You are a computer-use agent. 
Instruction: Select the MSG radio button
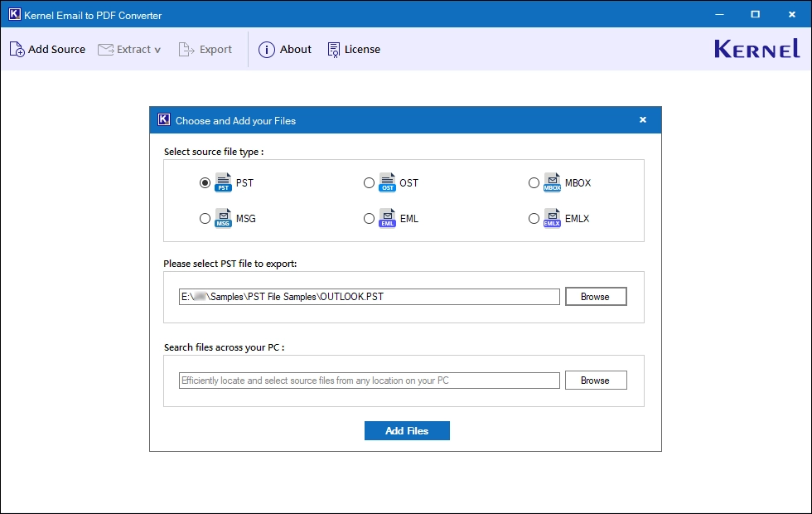(205, 219)
